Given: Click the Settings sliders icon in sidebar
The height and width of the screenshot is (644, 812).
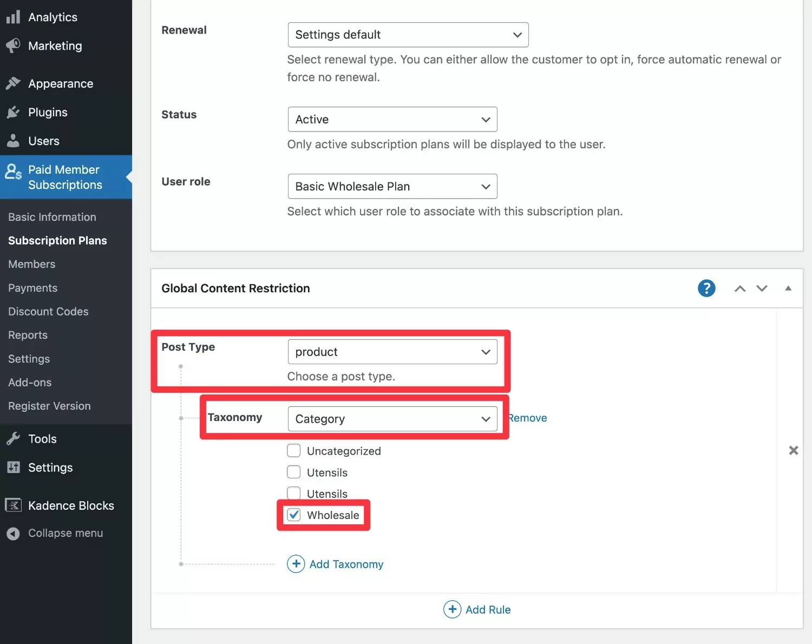Looking at the screenshot, I should (x=13, y=467).
